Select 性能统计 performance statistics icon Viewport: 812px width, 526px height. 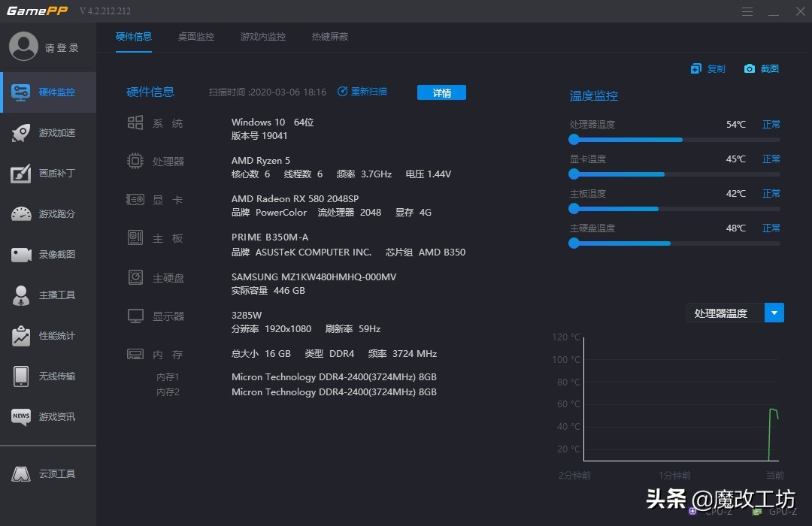coord(48,336)
